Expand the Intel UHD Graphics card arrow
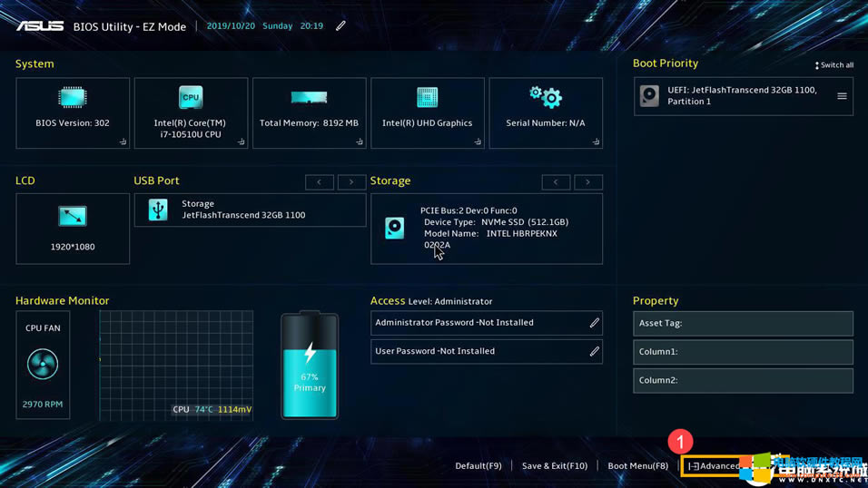This screenshot has width=868, height=488. pyautogui.click(x=478, y=142)
